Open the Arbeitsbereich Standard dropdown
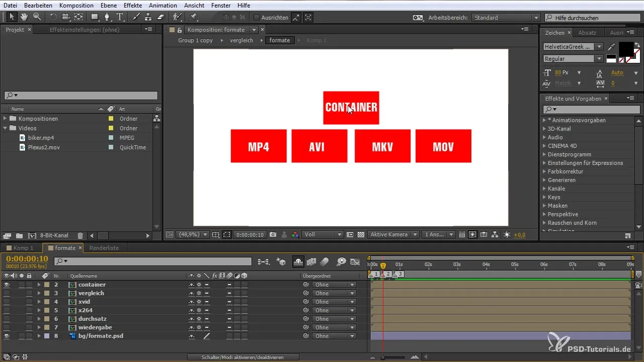644x362 pixels. pos(506,18)
